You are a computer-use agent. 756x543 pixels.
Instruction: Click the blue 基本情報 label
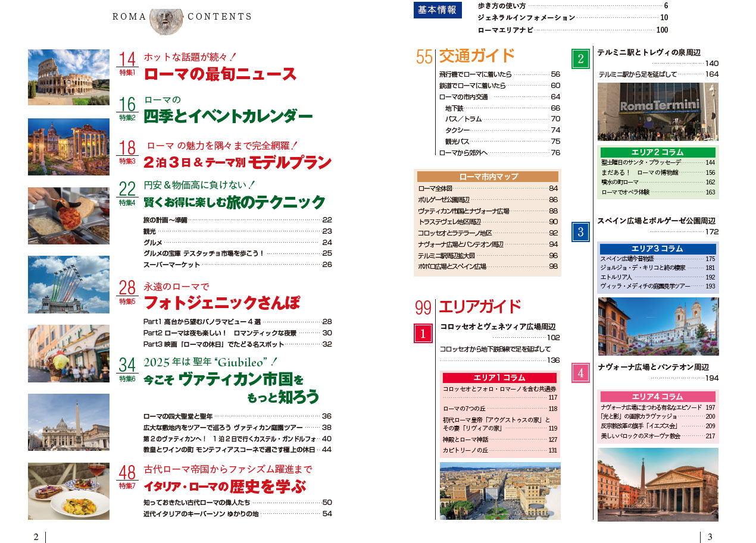tap(438, 10)
